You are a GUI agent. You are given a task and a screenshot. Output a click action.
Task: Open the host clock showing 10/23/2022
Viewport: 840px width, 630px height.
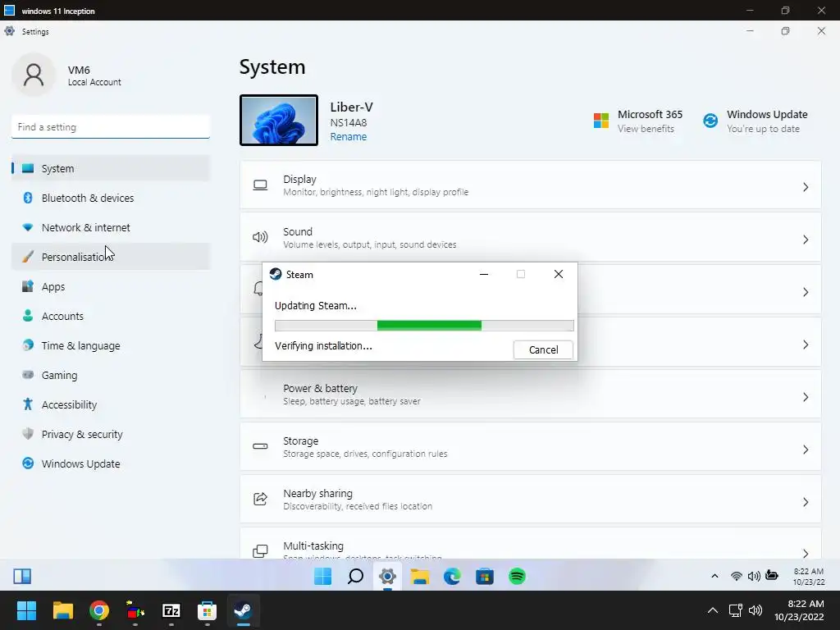click(799, 610)
